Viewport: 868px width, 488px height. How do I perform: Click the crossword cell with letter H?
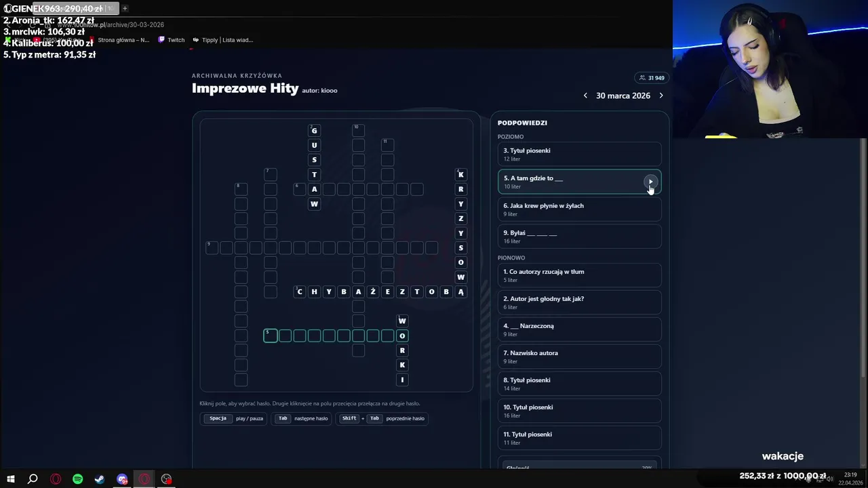[314, 291]
